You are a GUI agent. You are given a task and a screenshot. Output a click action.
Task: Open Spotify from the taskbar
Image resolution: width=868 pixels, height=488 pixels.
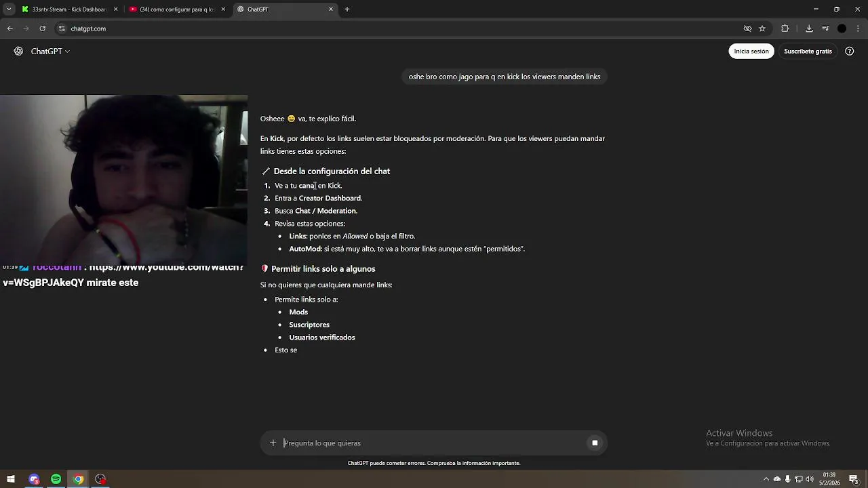click(x=56, y=479)
